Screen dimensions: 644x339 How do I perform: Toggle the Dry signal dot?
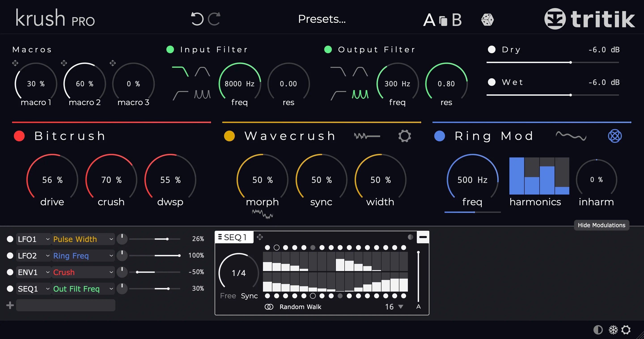point(491,49)
